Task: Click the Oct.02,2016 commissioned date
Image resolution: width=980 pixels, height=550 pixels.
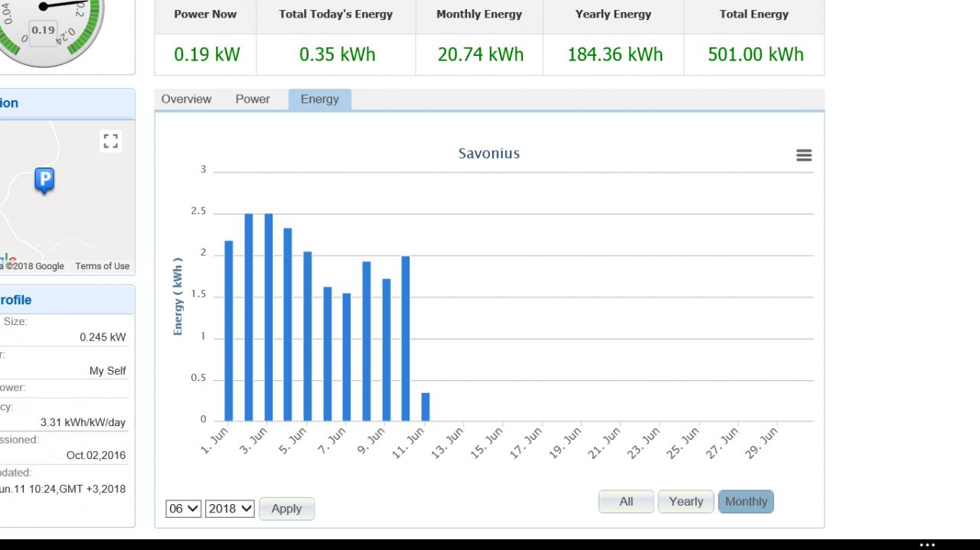Action: coord(96,455)
